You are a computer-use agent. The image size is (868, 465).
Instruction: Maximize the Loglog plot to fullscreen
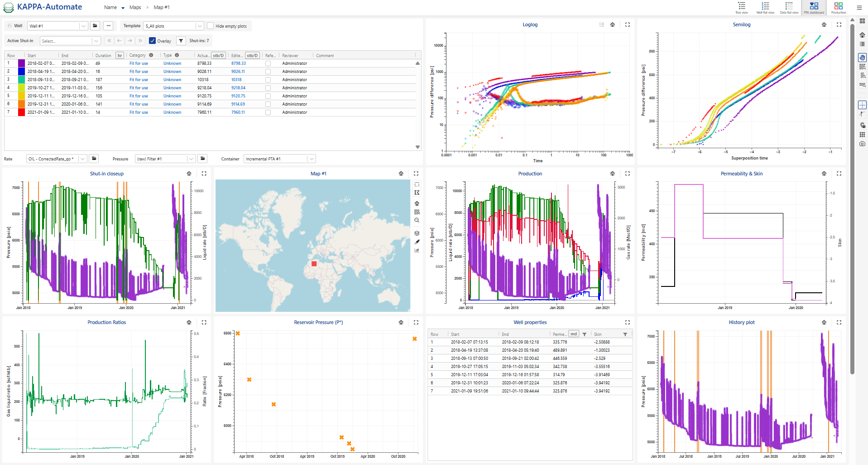point(627,25)
